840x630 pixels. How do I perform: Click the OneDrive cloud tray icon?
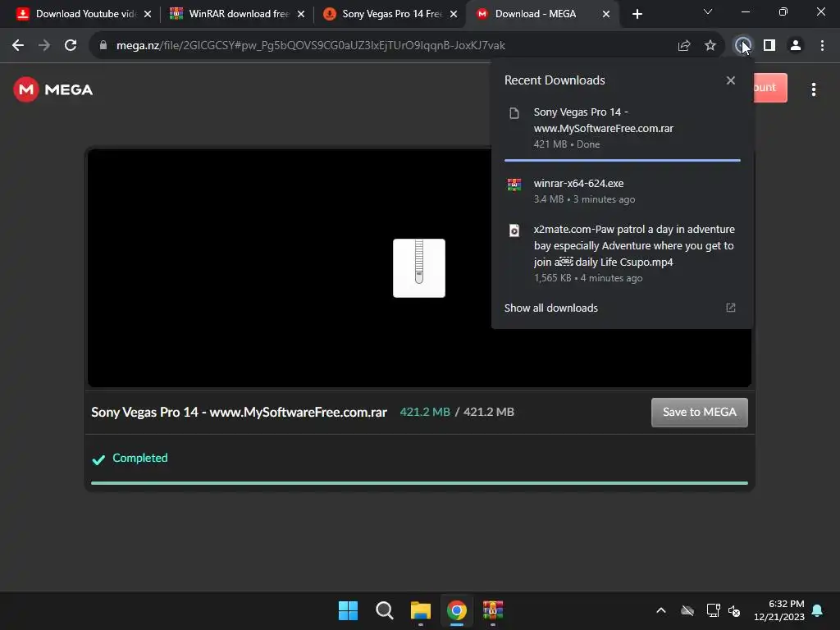point(687,610)
